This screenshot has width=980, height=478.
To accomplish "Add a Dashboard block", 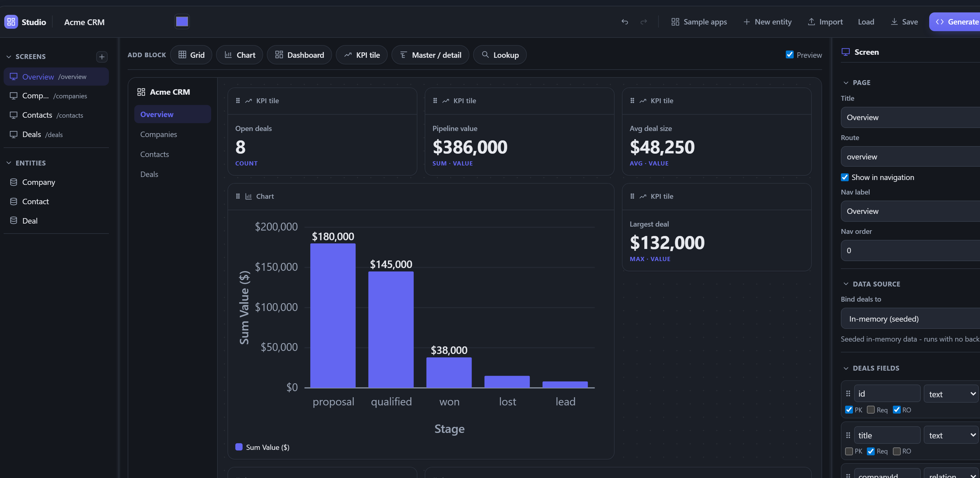I will point(299,55).
